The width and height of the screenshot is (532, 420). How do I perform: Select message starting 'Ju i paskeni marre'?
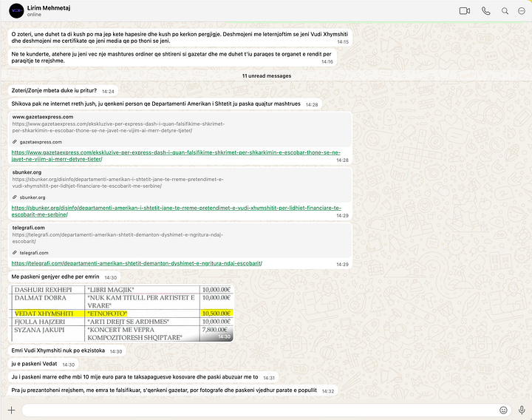[143, 377]
